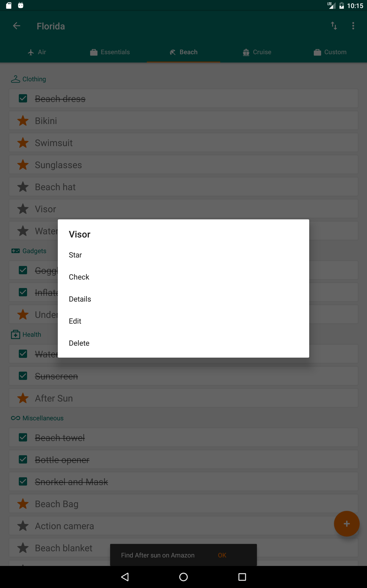
Task: Switch to the Essentials tab
Action: click(110, 52)
